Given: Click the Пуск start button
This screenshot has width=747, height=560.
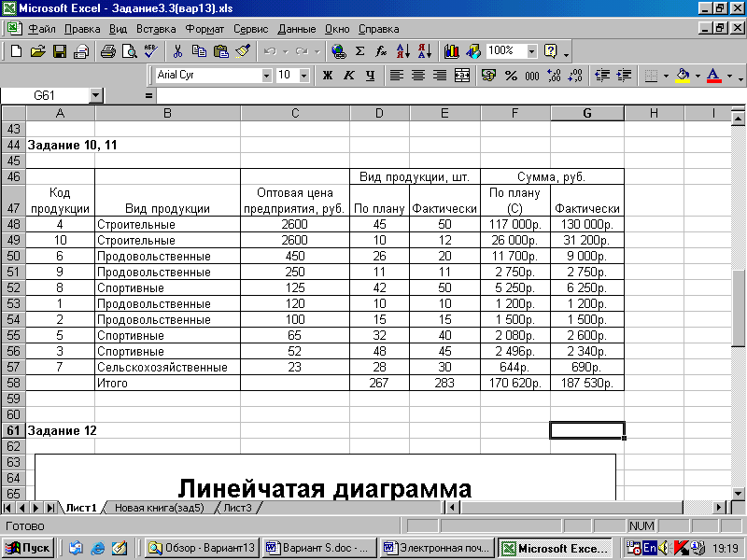Looking at the screenshot, I should coord(29,548).
